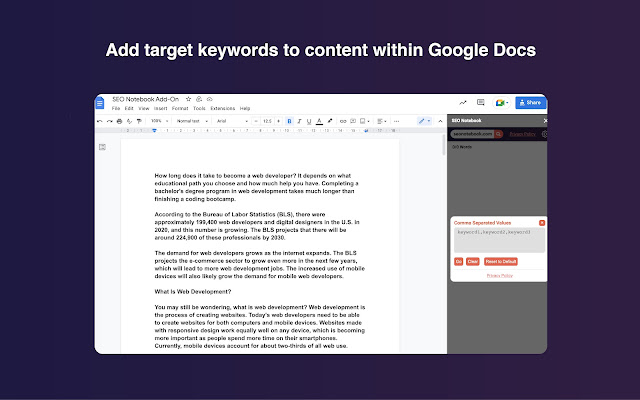This screenshot has height=400, width=640.
Task: Open the Help menu
Action: click(x=245, y=109)
